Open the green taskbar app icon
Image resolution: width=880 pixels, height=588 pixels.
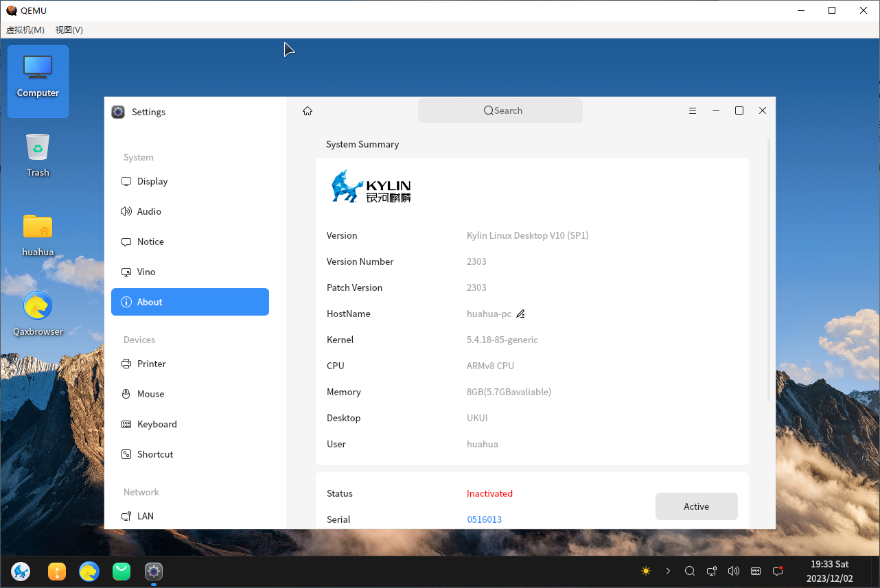pyautogui.click(x=121, y=571)
